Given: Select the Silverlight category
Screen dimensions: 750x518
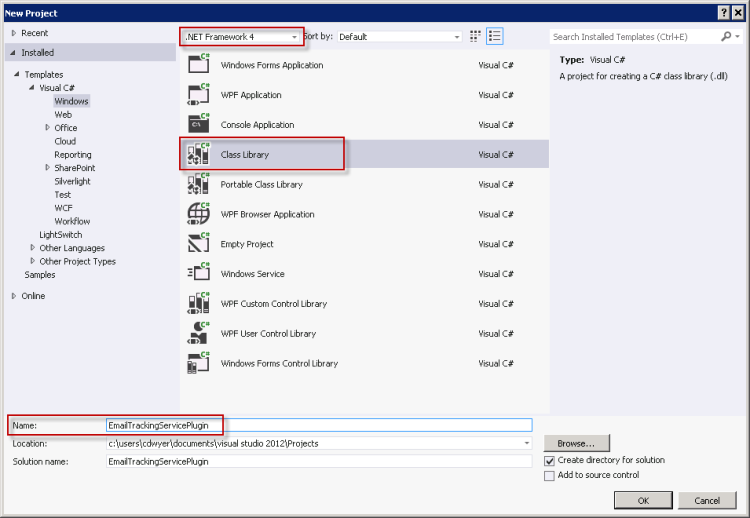Looking at the screenshot, I should [x=72, y=181].
